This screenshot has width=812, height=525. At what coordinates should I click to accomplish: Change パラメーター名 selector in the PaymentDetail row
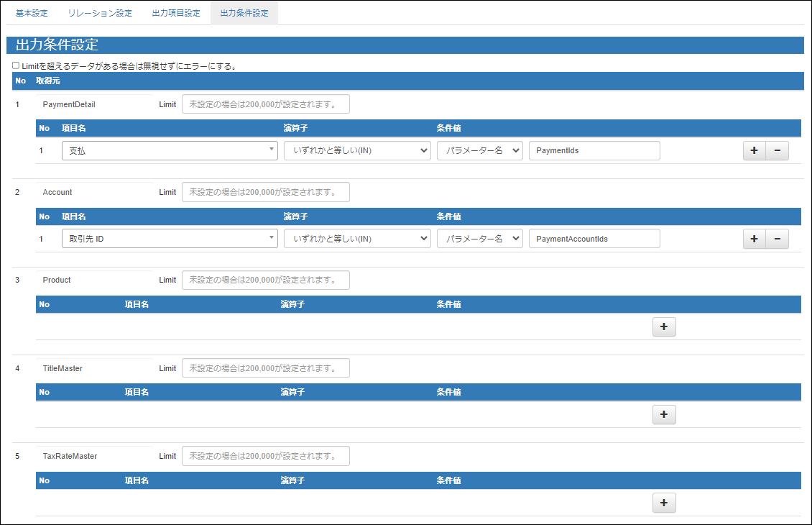[479, 150]
